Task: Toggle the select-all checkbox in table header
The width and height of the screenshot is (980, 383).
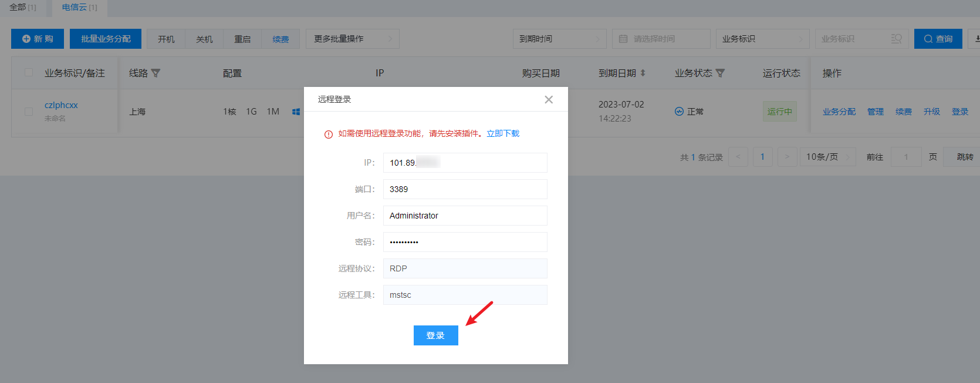Action: tap(29, 73)
